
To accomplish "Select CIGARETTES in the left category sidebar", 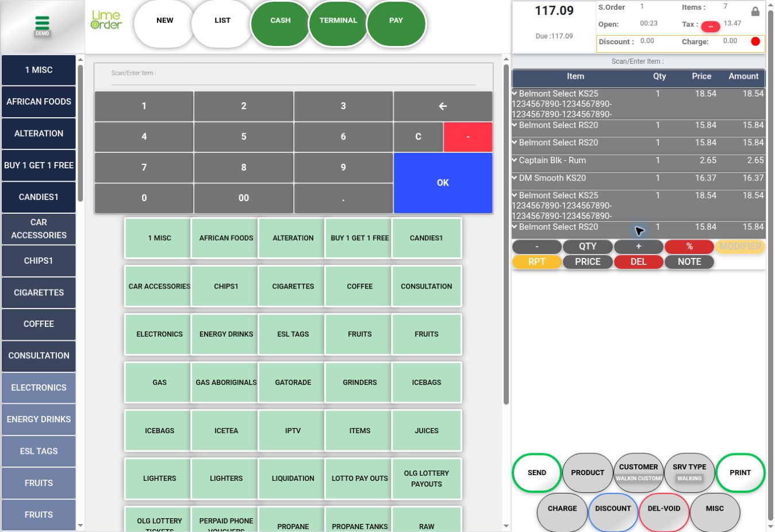I will point(39,292).
